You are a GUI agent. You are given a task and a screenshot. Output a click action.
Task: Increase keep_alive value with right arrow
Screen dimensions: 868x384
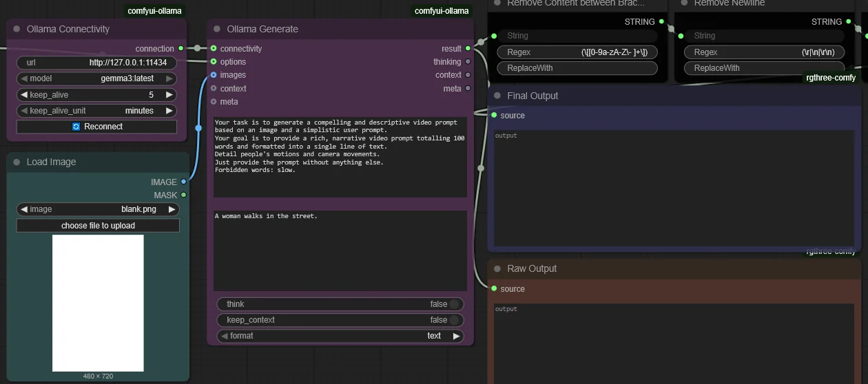tap(169, 95)
